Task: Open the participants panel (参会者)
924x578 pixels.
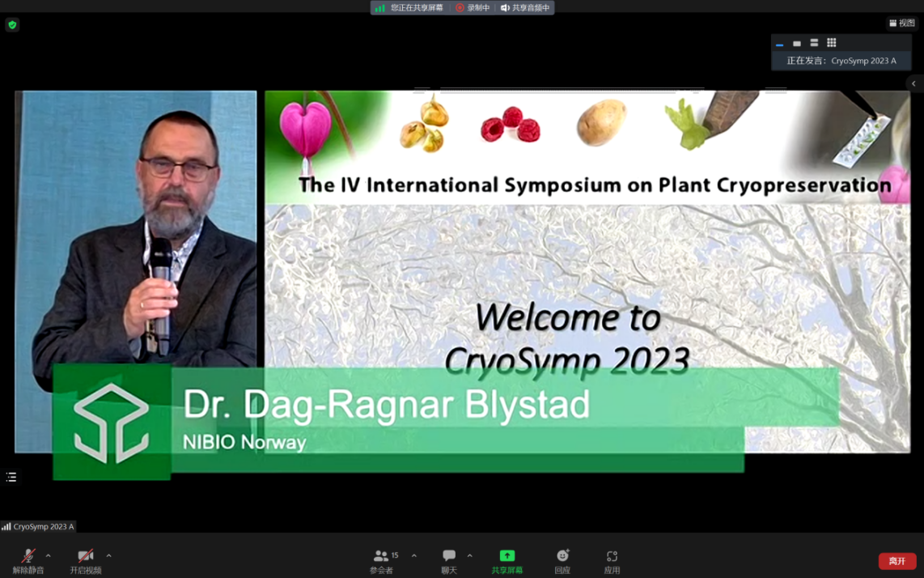Action: pos(382,561)
